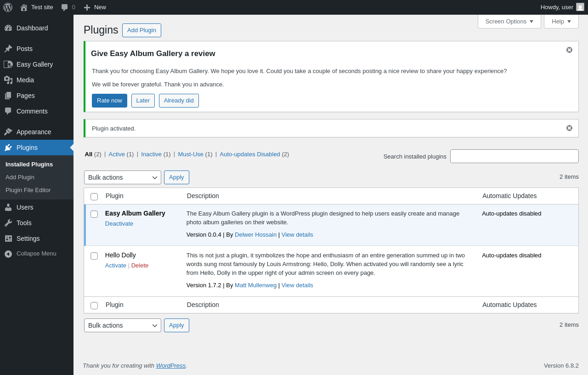This screenshot has width=588, height=375.
Task: Click the New plus icon
Action: click(x=87, y=7)
